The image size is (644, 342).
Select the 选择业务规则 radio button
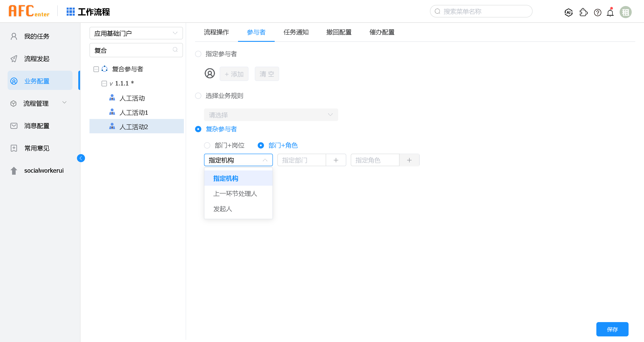pyautogui.click(x=198, y=96)
